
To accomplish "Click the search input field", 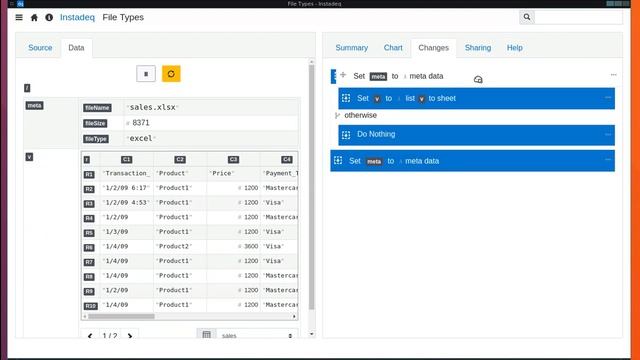I will (x=578, y=17).
